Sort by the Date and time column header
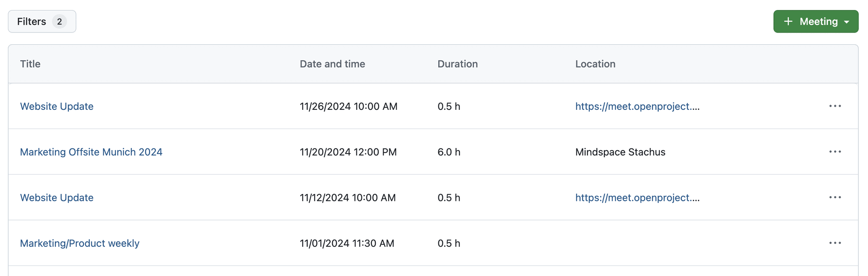Screen dimensions: 868x276 point(332,64)
